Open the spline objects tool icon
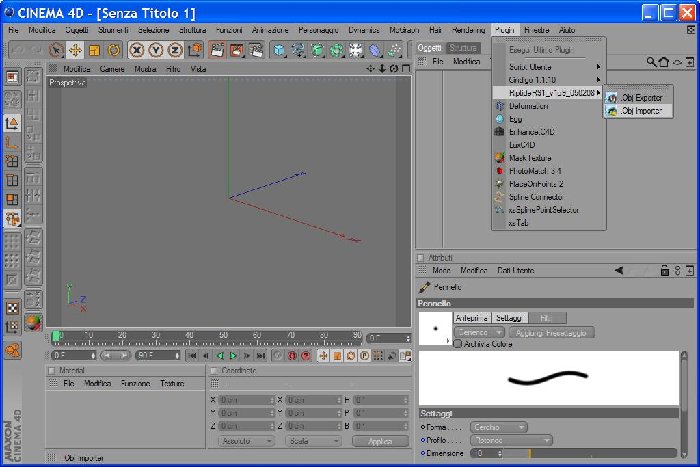The width and height of the screenshot is (700, 467). (x=298, y=50)
